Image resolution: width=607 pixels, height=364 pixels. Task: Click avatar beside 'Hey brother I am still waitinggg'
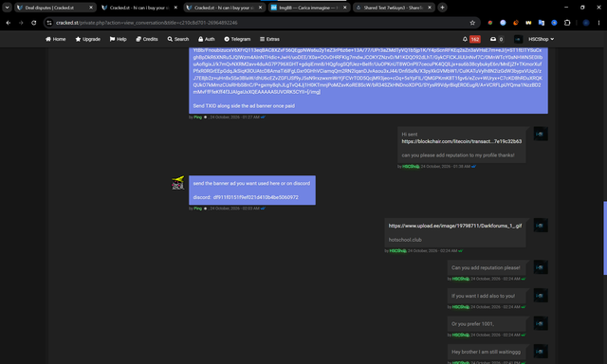click(x=541, y=352)
